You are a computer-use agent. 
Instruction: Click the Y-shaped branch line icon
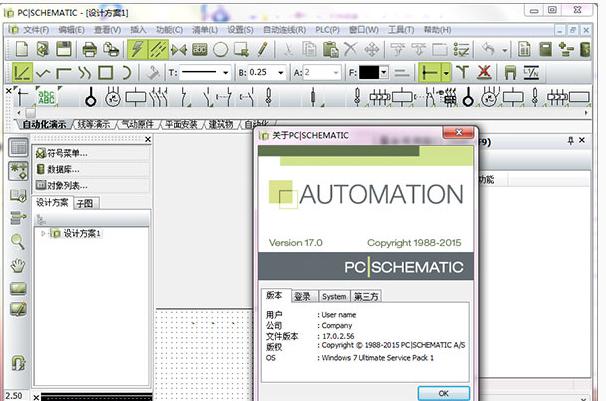(x=463, y=72)
